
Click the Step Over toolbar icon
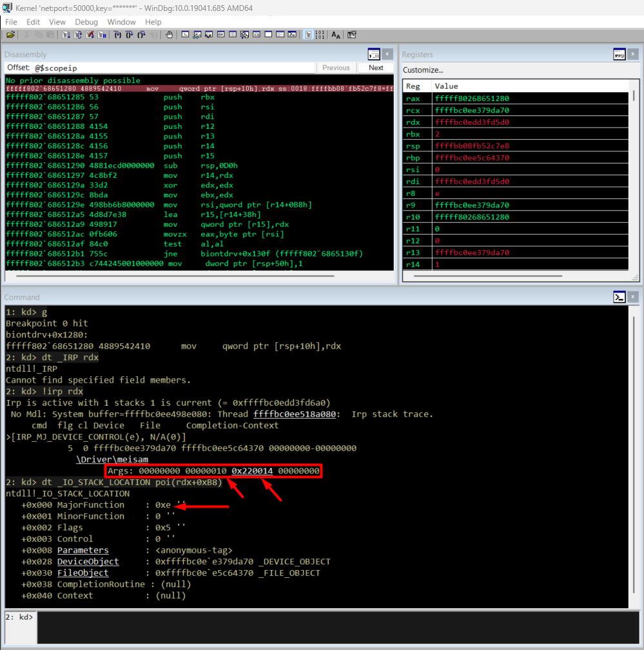[x=129, y=35]
